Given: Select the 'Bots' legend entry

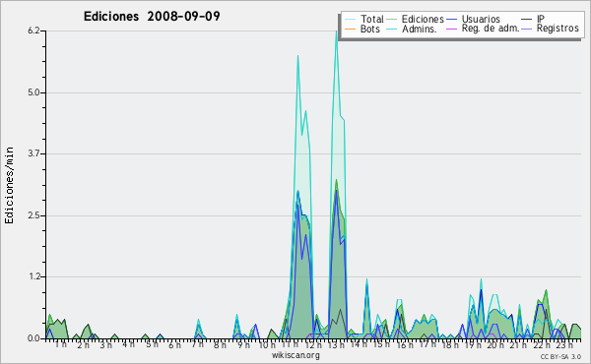Looking at the screenshot, I should click(369, 29).
